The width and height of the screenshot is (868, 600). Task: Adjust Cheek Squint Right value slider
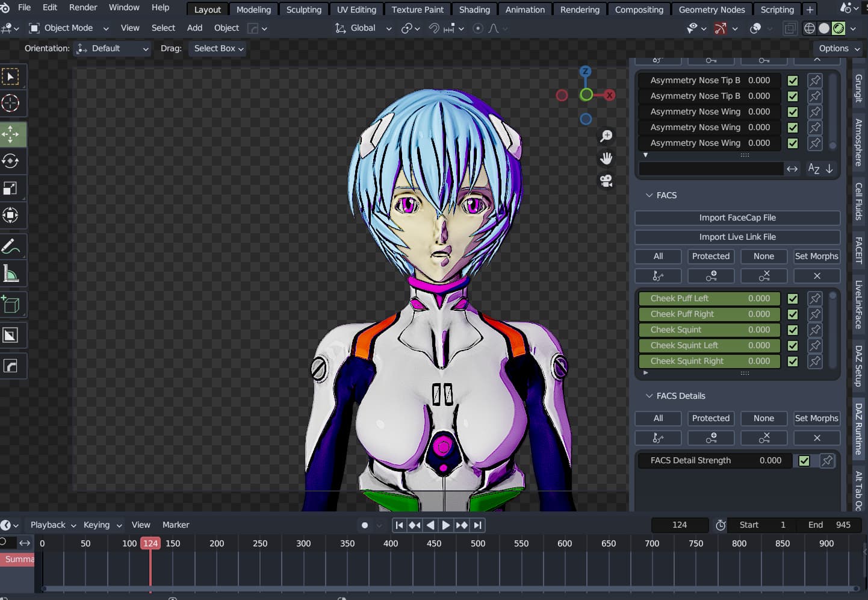point(709,361)
